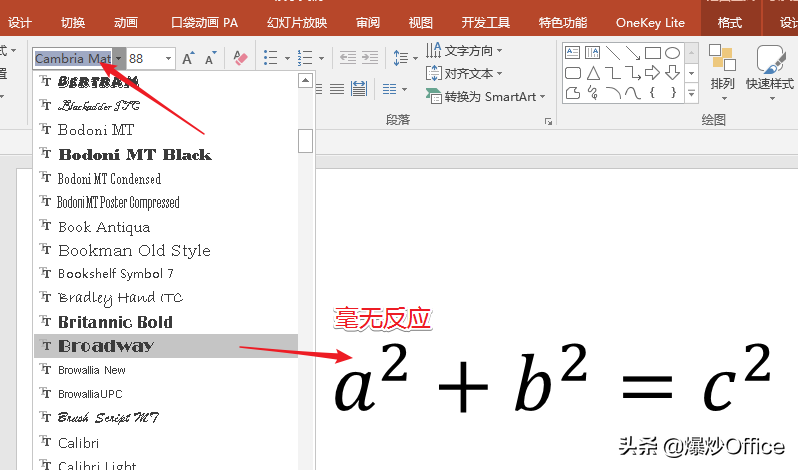Select the arrow line shape
798x470 pixels.
(x=633, y=53)
